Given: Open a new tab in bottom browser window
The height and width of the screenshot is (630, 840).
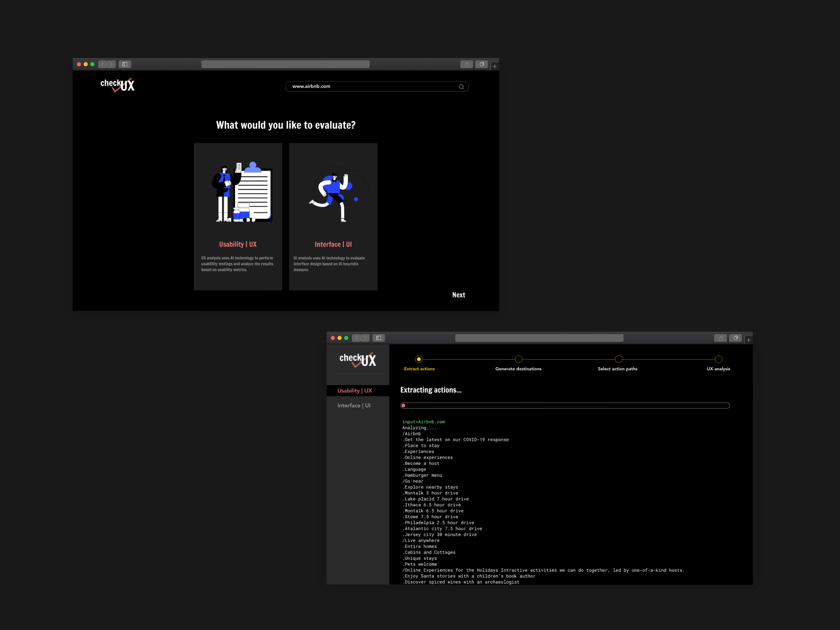Looking at the screenshot, I should (749, 340).
